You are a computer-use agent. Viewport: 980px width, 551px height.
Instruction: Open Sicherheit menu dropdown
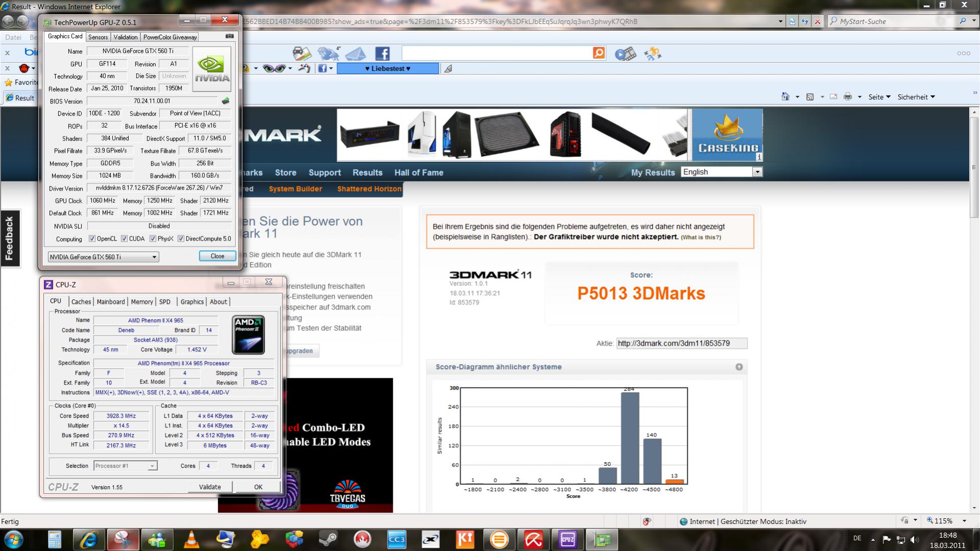click(916, 97)
